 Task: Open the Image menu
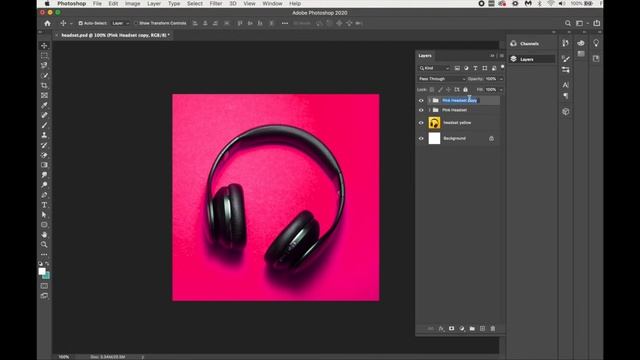pos(133,4)
